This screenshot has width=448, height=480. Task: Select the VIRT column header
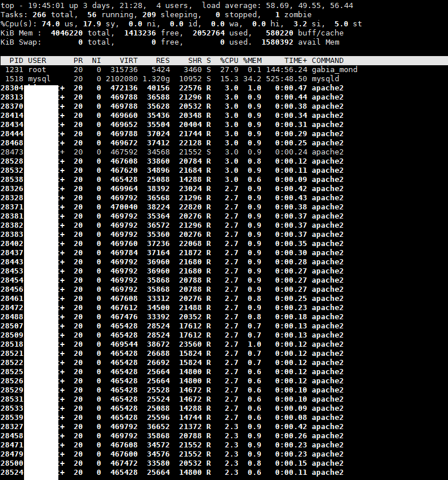click(x=129, y=61)
